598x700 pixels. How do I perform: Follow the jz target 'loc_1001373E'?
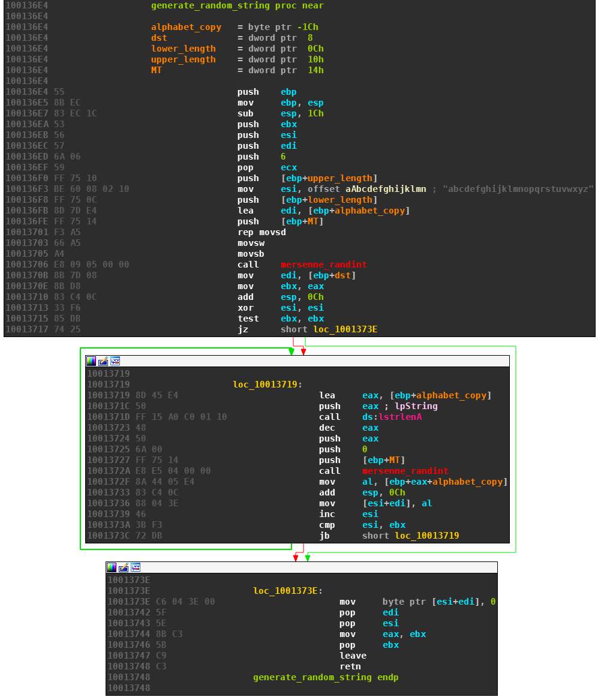coord(345,329)
